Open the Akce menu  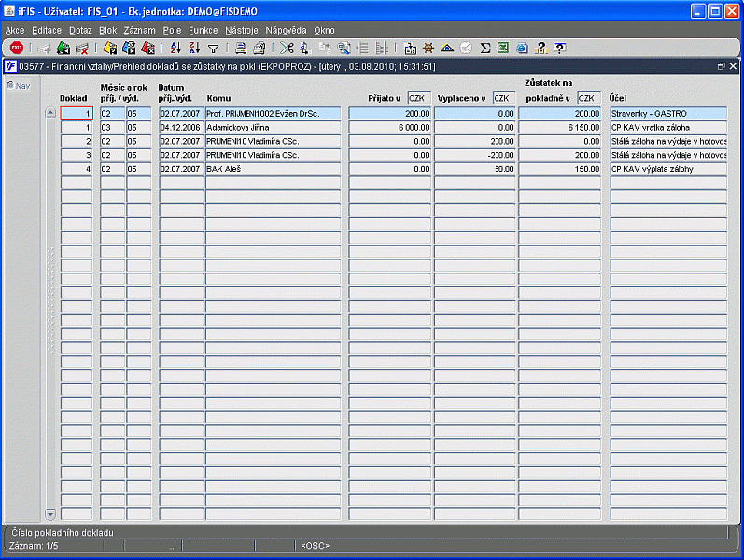(15, 30)
